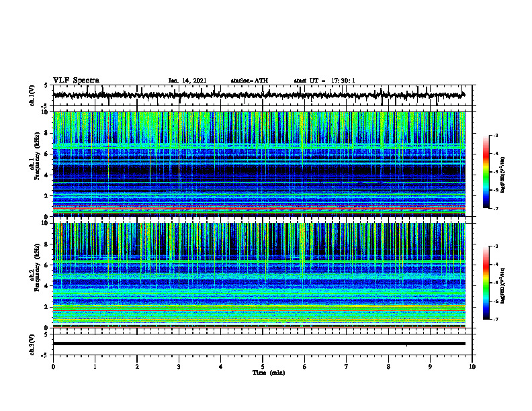Click the "VLF Spectra" plot title

click(x=76, y=81)
